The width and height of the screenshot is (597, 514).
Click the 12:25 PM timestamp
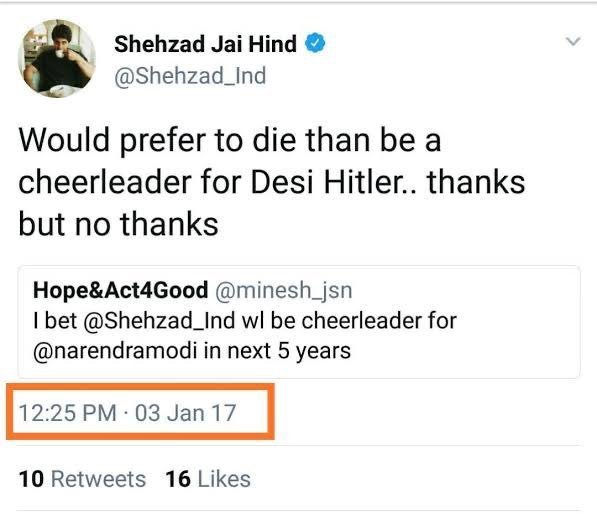pos(67,413)
